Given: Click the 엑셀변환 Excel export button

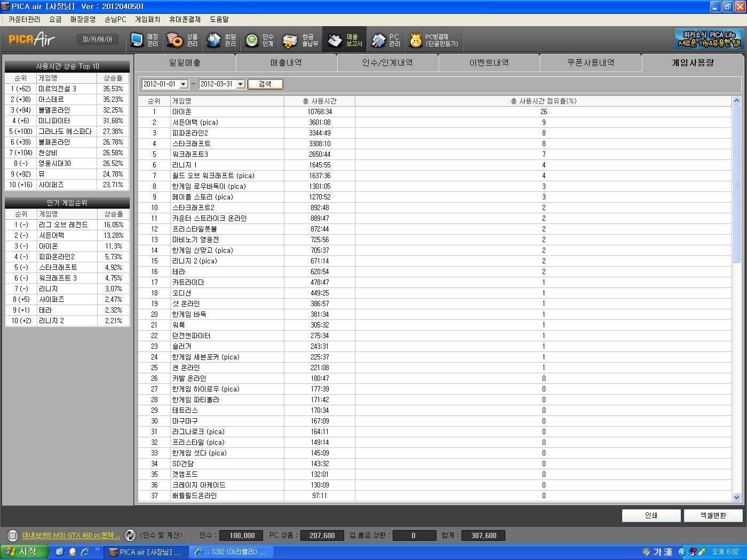Looking at the screenshot, I should click(x=713, y=515).
